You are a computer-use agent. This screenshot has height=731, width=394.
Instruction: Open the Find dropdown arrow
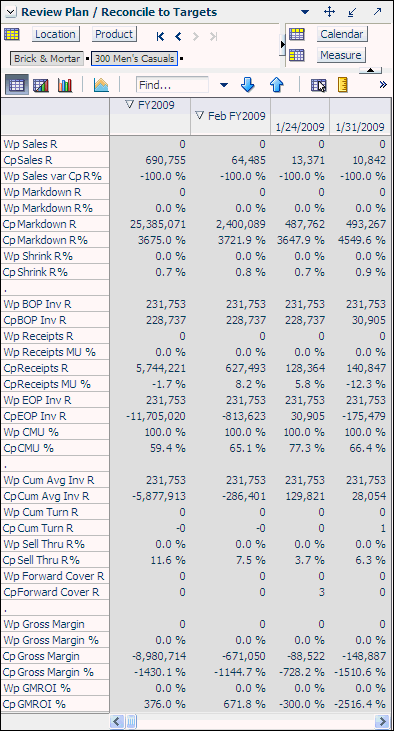224,85
